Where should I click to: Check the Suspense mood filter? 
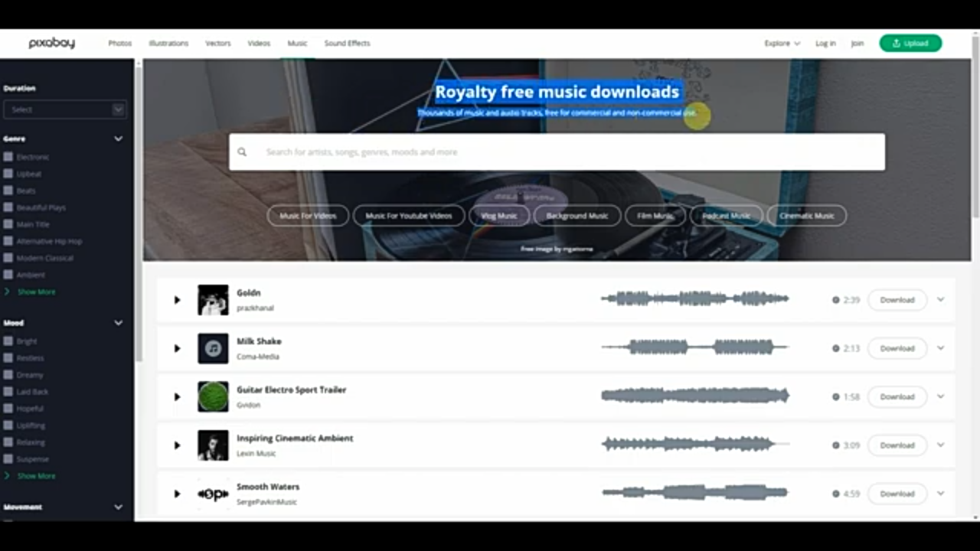click(x=8, y=459)
